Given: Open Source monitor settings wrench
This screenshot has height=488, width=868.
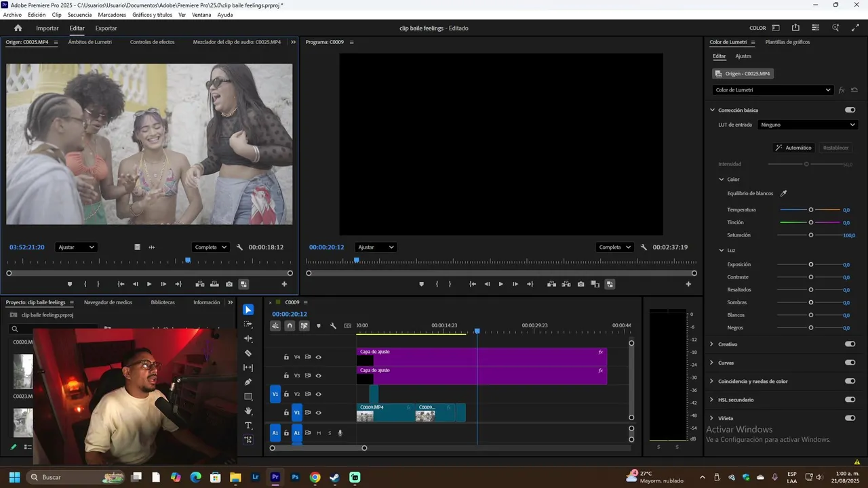Looking at the screenshot, I should coord(239,247).
